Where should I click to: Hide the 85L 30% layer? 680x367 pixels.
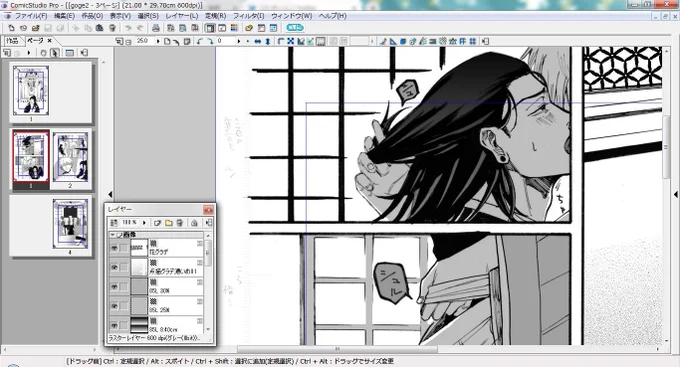114,287
